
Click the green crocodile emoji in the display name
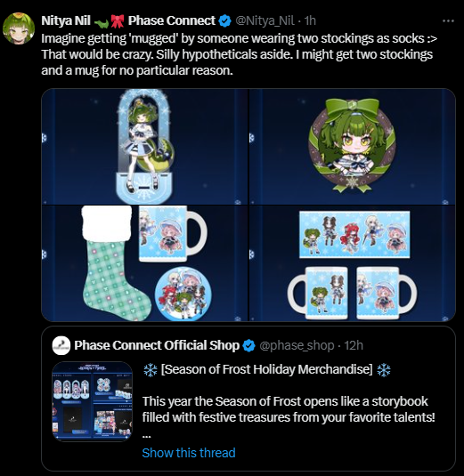(x=102, y=22)
